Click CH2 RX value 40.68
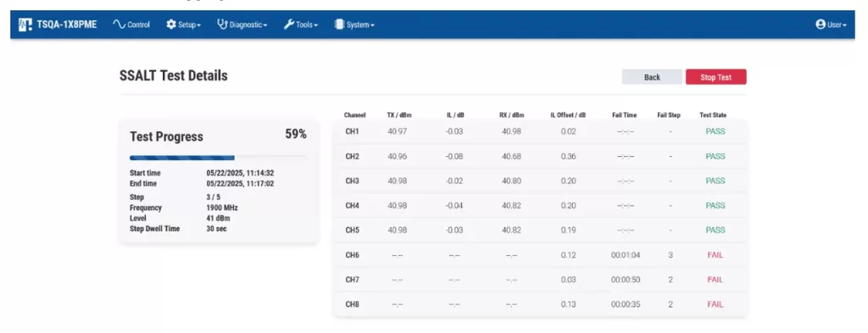868x333 pixels. 511,157
